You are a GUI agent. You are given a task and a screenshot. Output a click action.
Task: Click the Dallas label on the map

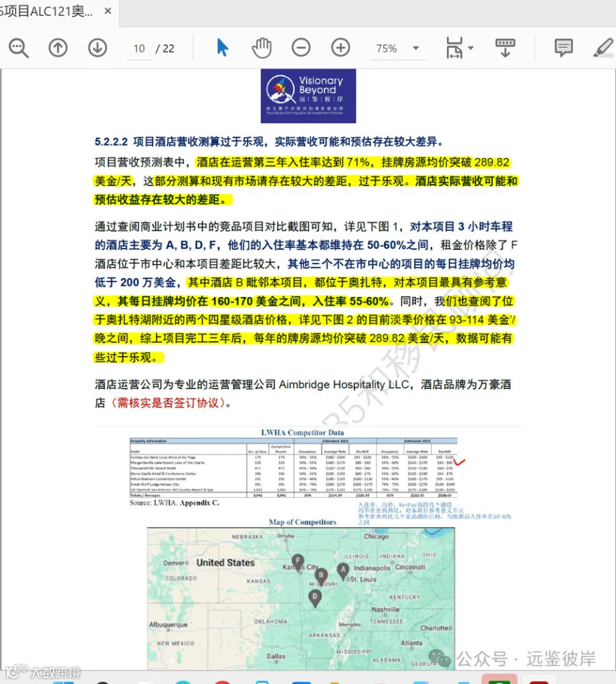[x=276, y=656]
